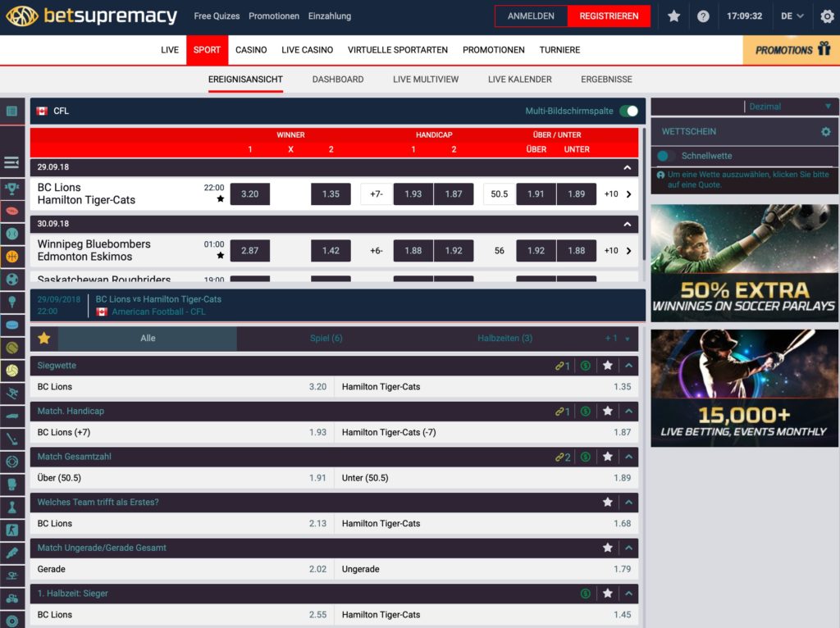The image size is (840, 628).
Task: Choose the chess pawn icon
Action: (11, 507)
